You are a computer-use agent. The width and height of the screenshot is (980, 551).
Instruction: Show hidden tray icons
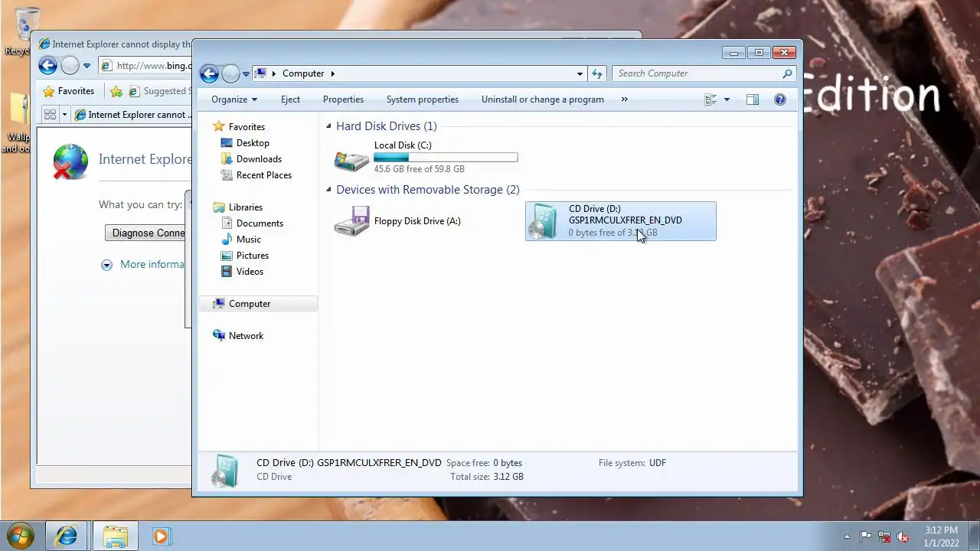coord(847,536)
